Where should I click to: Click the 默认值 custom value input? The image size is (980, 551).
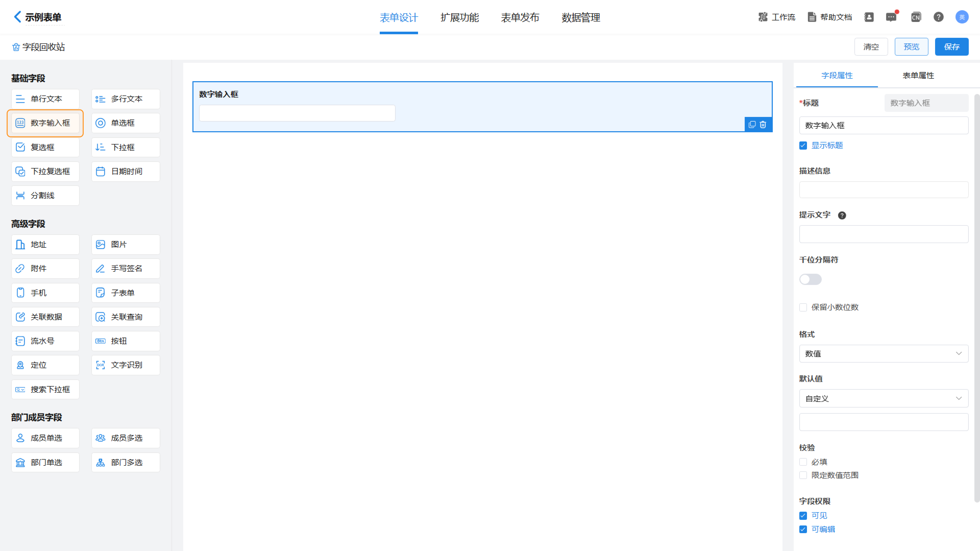[883, 422]
